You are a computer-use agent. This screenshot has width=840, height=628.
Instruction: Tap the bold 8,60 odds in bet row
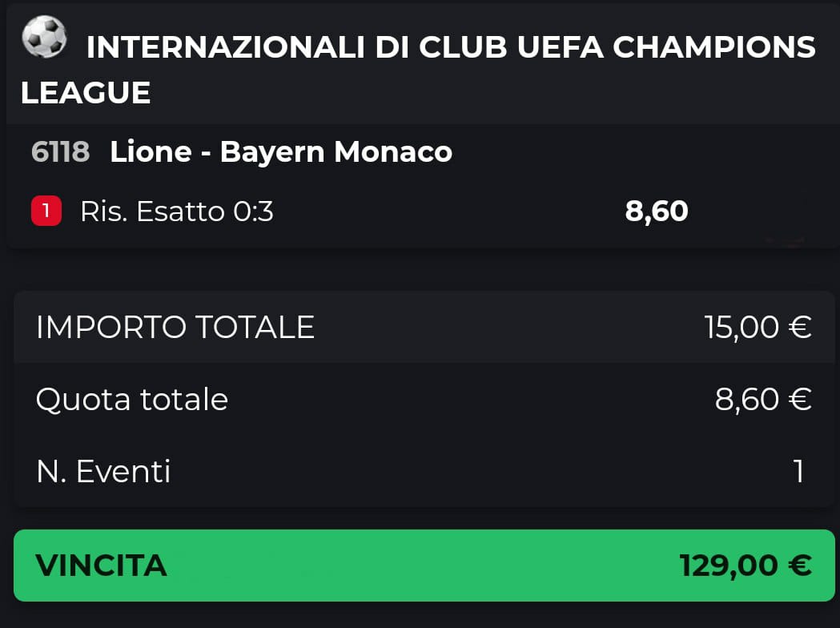[x=656, y=211]
